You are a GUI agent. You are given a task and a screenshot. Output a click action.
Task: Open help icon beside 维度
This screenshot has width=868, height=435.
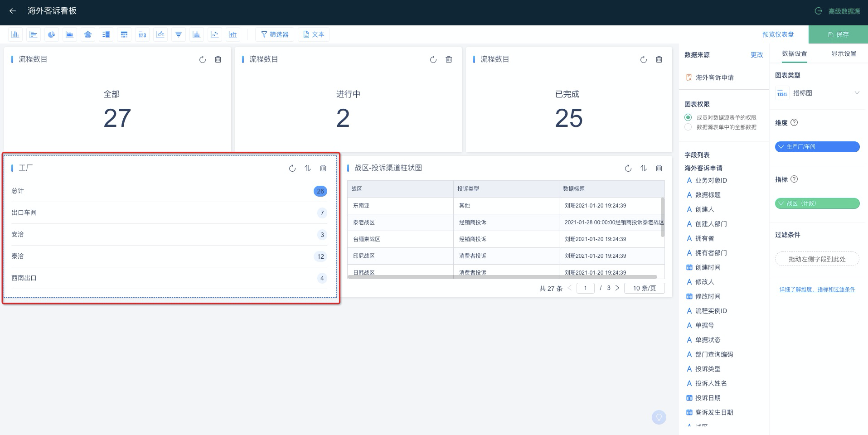point(794,122)
